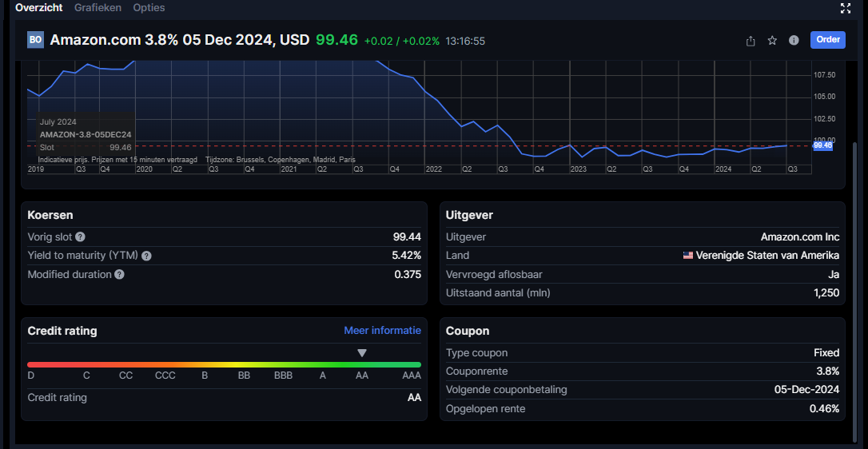Image resolution: width=868 pixels, height=449 pixels.
Task: Click the 2022 label on chart time axis
Action: pos(434,169)
